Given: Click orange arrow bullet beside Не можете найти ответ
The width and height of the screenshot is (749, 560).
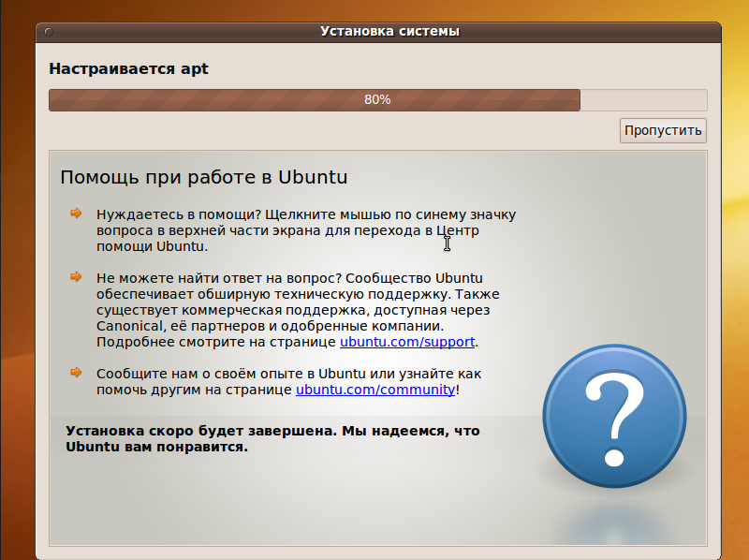Looking at the screenshot, I should tap(76, 276).
